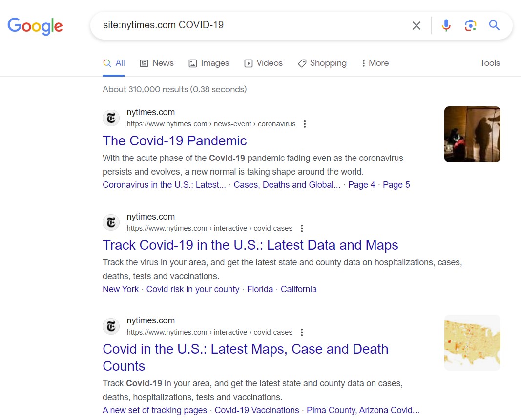Go to the Page 4 sitelink
This screenshot has width=521, height=420.
click(x=361, y=185)
